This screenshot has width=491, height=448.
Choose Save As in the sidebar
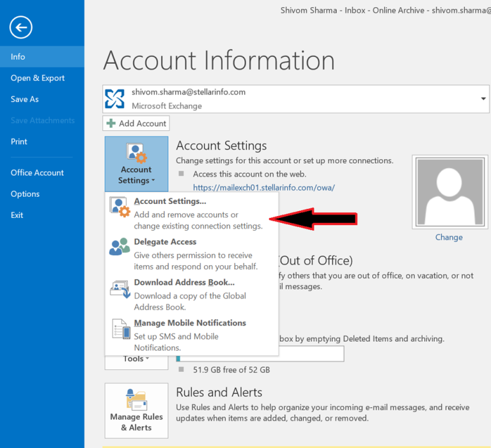tap(42, 99)
